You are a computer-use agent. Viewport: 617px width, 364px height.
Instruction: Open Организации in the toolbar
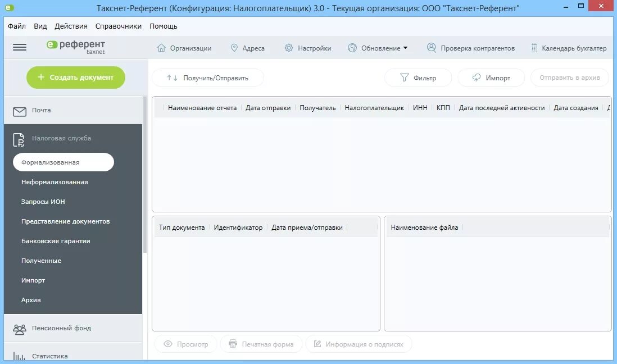tap(190, 48)
